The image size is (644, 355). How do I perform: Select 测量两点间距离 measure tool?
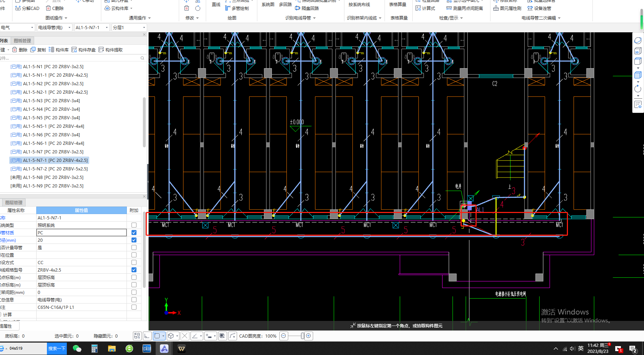tap(465, 8)
